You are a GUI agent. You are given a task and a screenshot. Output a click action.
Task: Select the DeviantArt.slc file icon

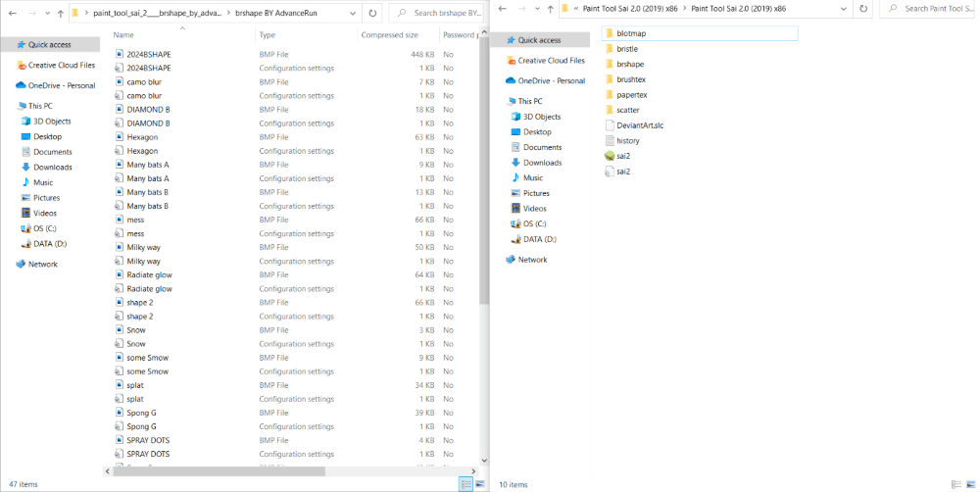click(610, 125)
